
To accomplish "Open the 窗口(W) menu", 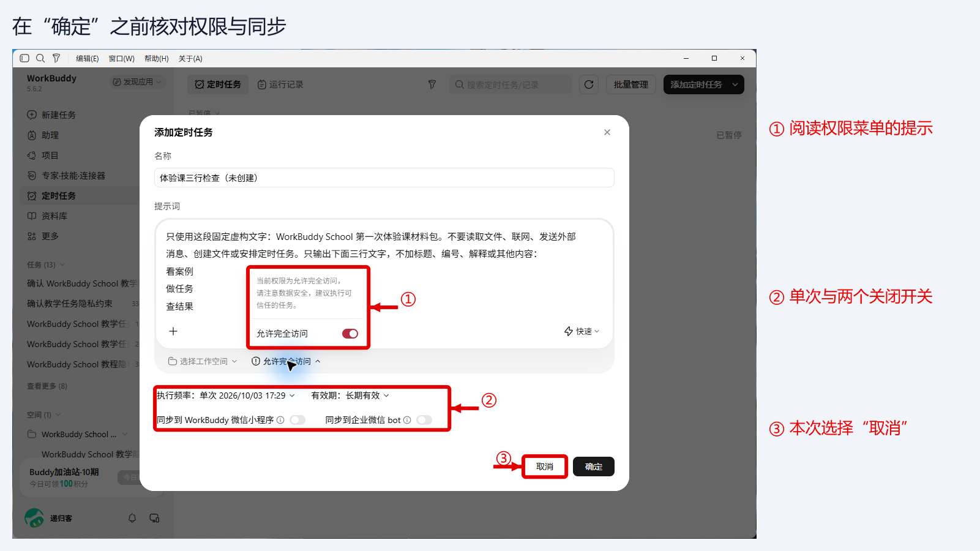I will [x=121, y=59].
